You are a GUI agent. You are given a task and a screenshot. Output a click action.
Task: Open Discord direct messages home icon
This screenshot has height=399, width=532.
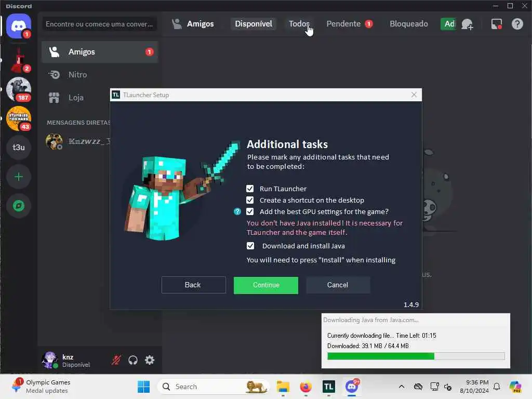(19, 26)
